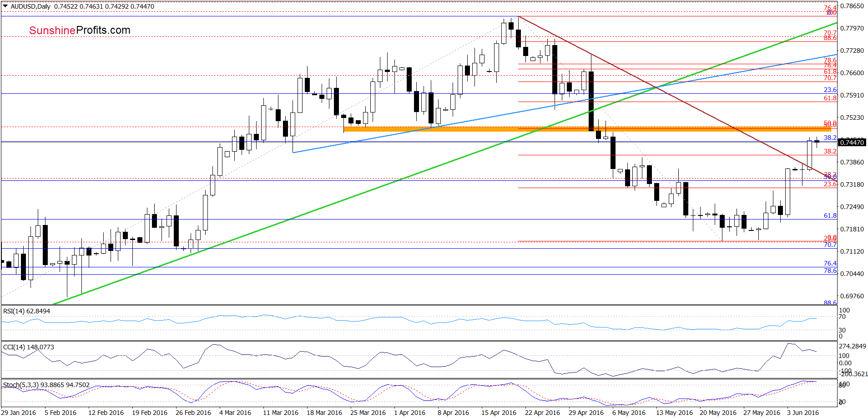Image resolution: width=868 pixels, height=419 pixels.
Task: Click the blue 76.4 Fibonacci label
Action: point(830,263)
